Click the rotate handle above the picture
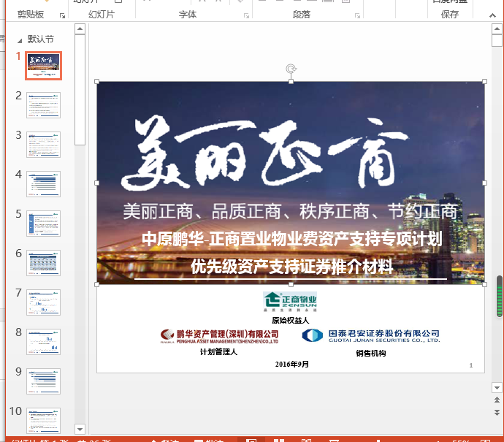The image size is (504, 442). click(291, 69)
